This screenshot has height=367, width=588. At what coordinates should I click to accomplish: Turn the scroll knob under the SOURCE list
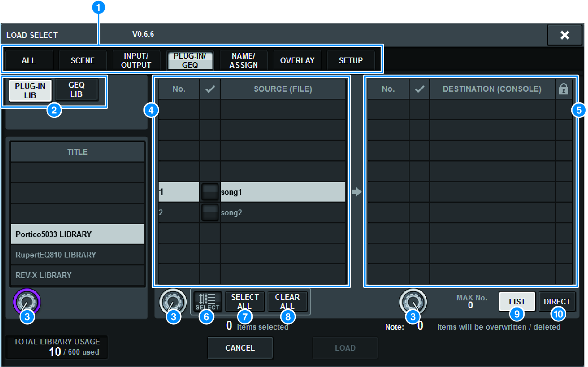(x=173, y=302)
